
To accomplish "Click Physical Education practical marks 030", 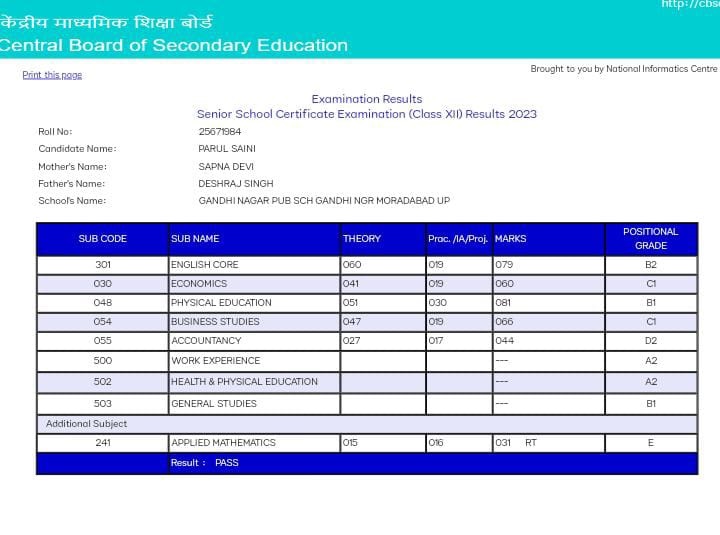I will [x=437, y=303].
